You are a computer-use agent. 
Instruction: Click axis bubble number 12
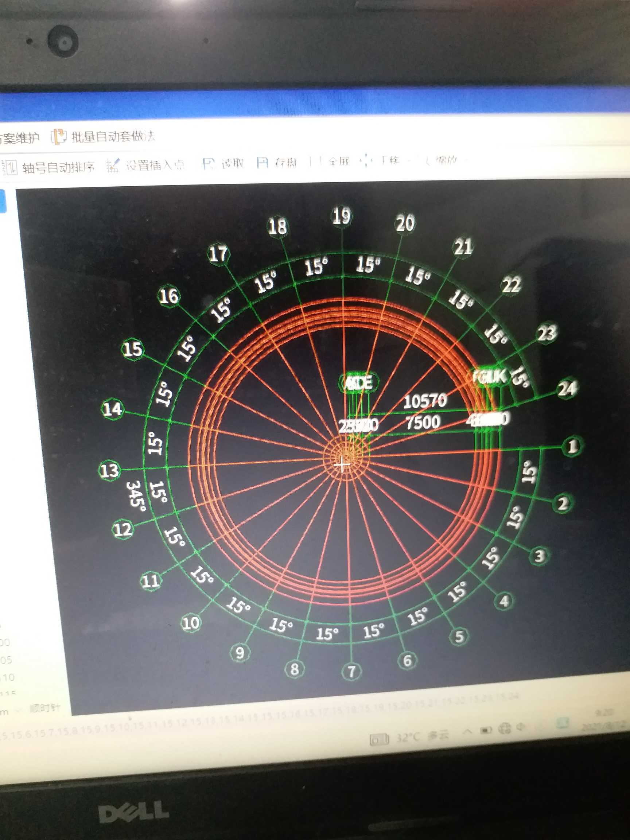click(x=123, y=529)
